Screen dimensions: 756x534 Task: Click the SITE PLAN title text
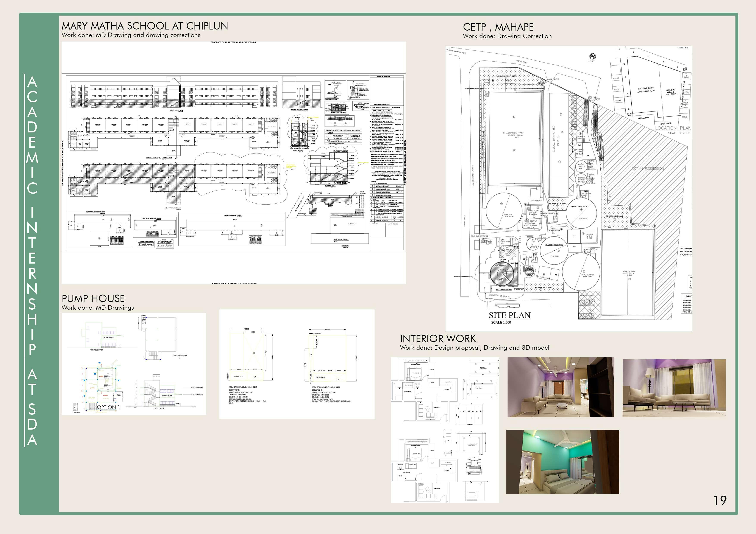tap(509, 315)
